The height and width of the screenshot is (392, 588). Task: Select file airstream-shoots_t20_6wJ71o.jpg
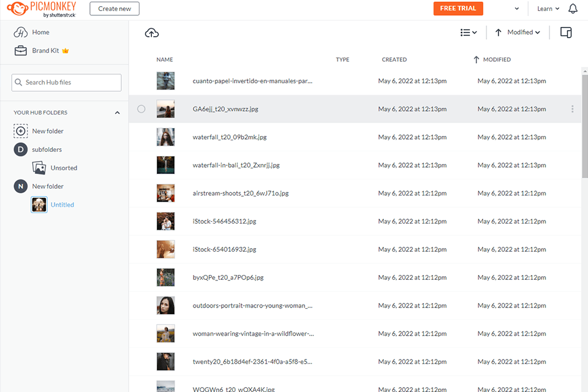click(240, 194)
